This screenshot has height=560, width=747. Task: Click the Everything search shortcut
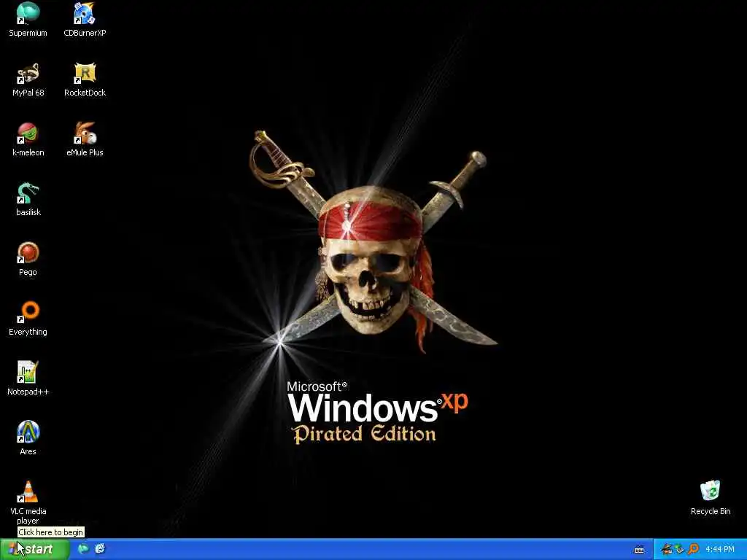click(28, 319)
